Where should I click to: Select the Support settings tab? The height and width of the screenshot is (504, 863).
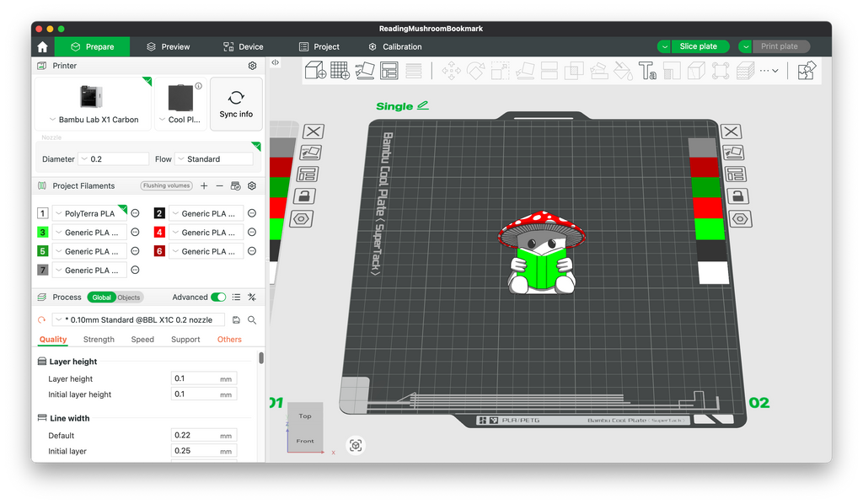point(185,340)
